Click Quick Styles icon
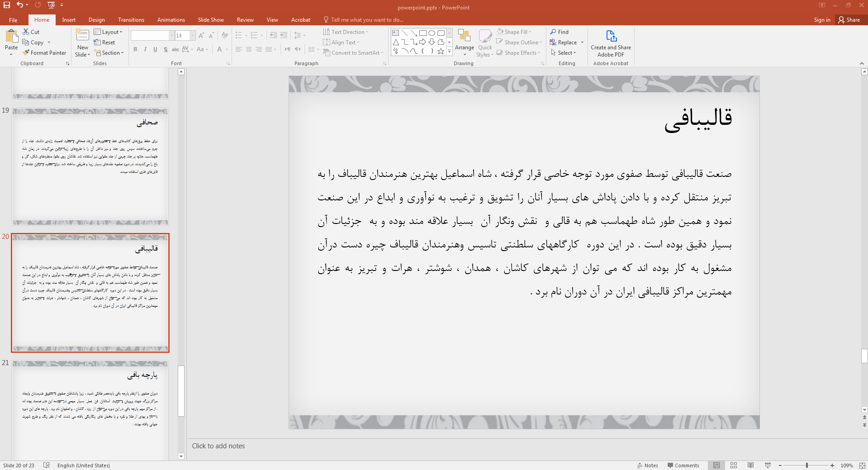Viewport: 868px width, 470px height. click(485, 36)
